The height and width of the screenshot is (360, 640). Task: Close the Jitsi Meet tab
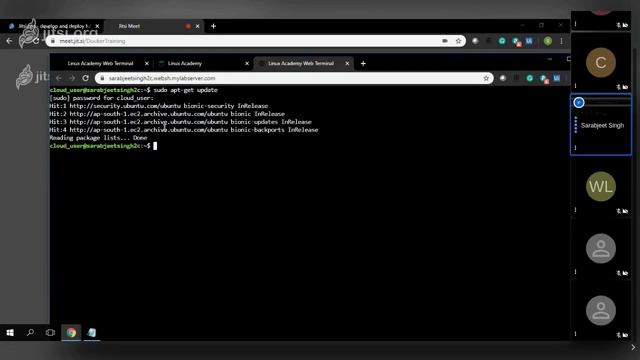198,26
